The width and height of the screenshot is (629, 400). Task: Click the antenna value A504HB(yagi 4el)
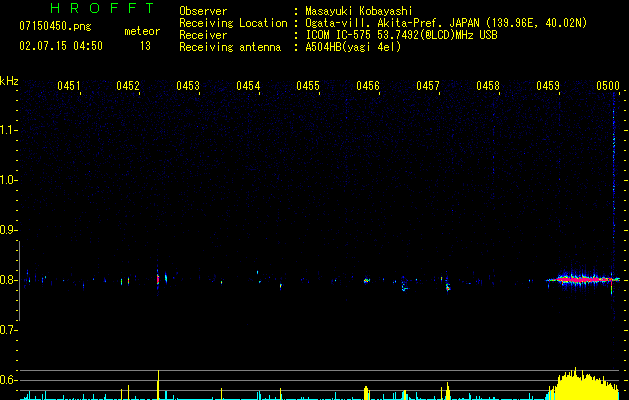[353, 47]
